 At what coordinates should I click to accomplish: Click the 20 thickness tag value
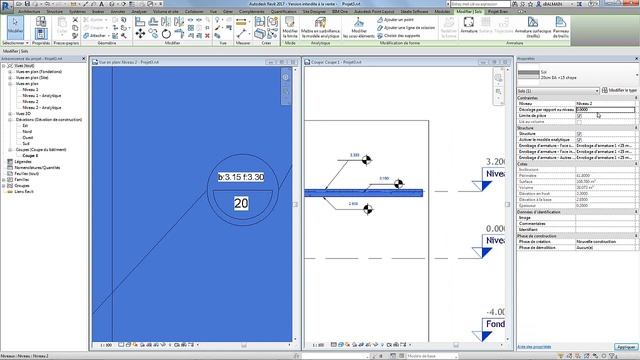coord(241,203)
